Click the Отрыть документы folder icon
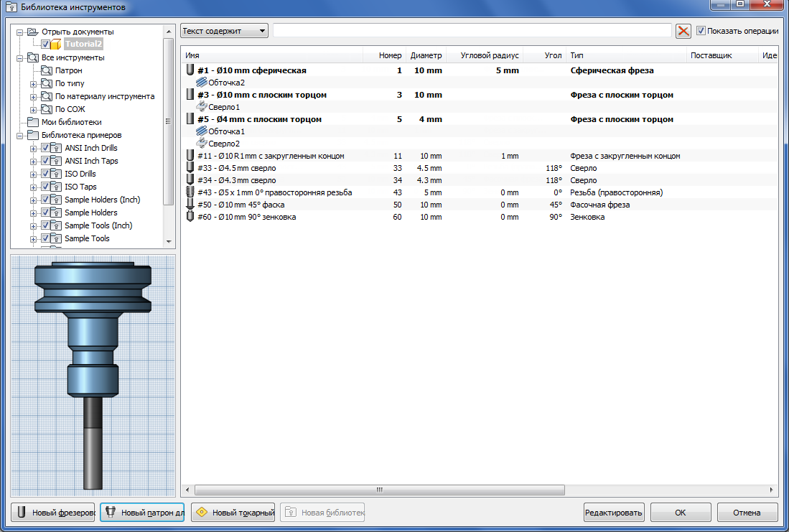The image size is (789, 532). 33,32
